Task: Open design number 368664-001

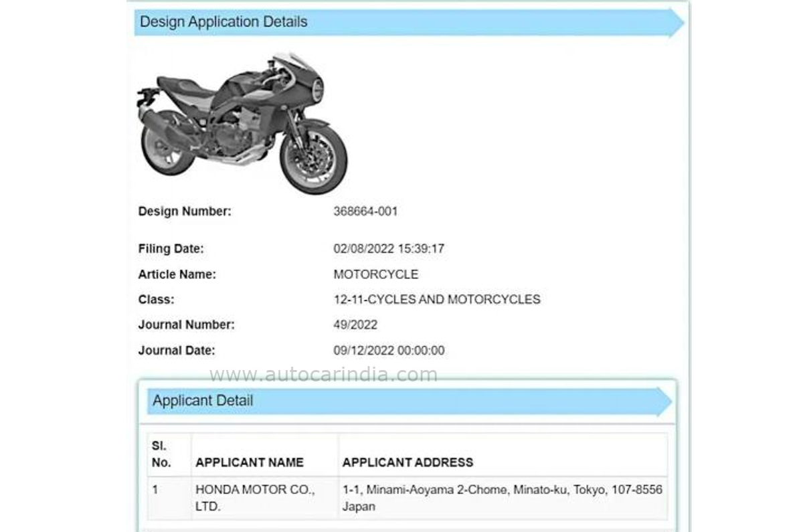Action: point(365,211)
